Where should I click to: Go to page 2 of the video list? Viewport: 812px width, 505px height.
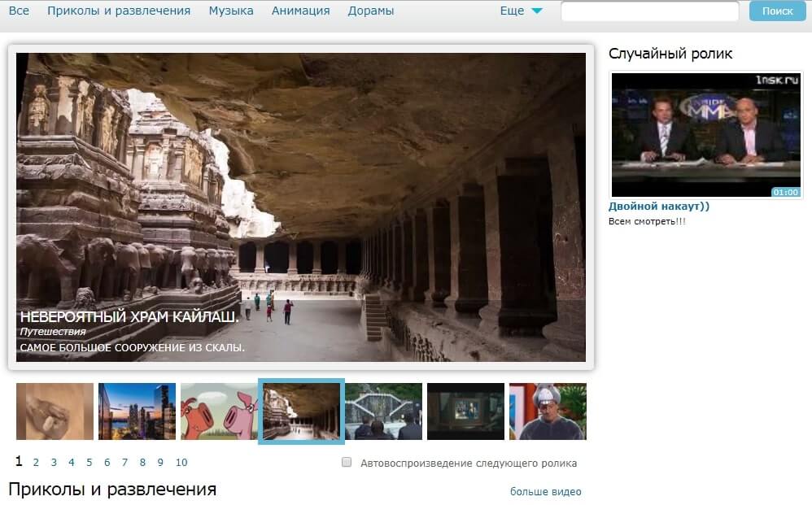(36, 463)
